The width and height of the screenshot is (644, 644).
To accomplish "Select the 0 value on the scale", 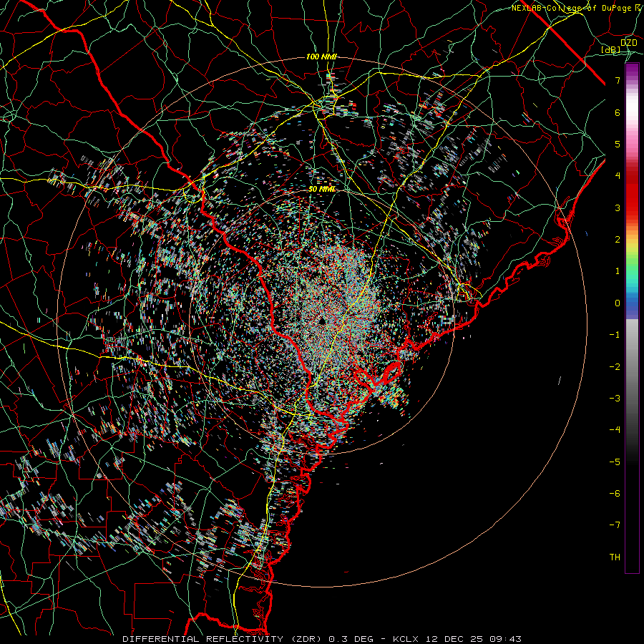I will click(618, 303).
